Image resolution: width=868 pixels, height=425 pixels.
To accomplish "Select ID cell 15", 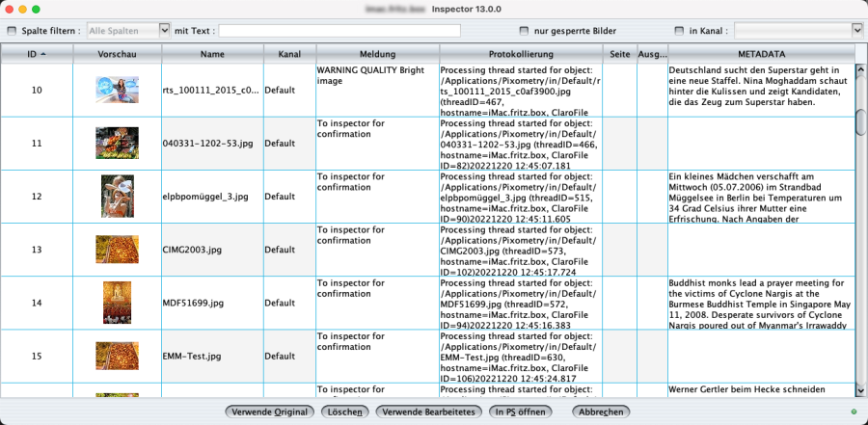I will [x=37, y=357].
